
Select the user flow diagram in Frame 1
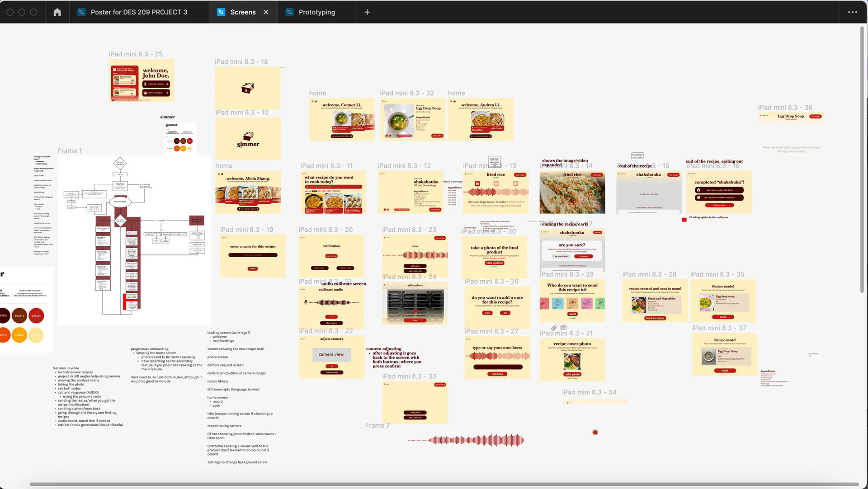(x=134, y=240)
